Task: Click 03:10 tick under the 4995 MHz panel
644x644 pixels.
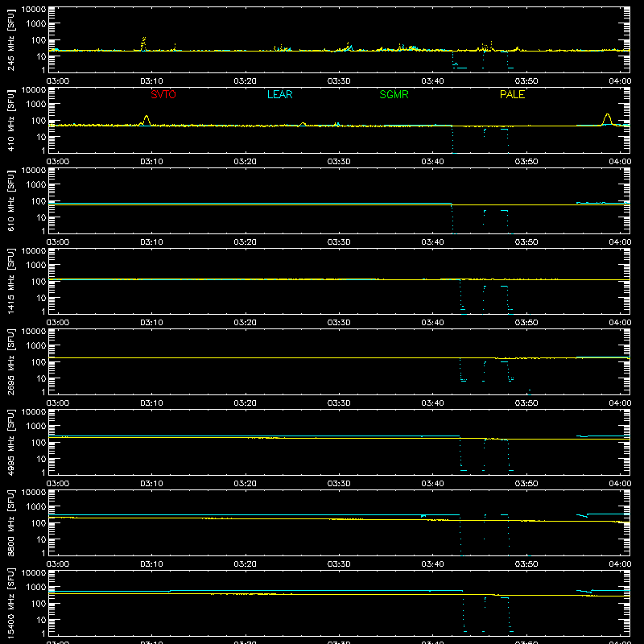Action: pos(151,484)
